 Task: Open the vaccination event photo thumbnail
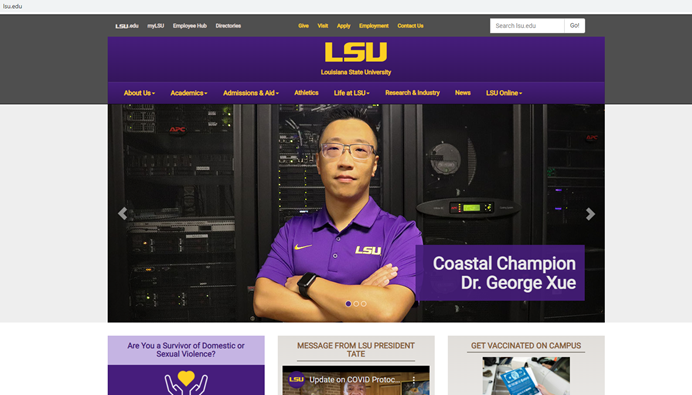click(x=526, y=376)
